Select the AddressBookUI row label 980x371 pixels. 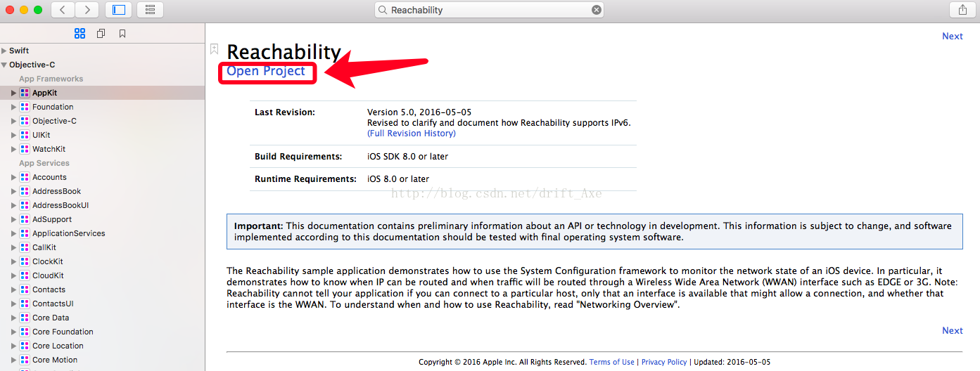61,205
